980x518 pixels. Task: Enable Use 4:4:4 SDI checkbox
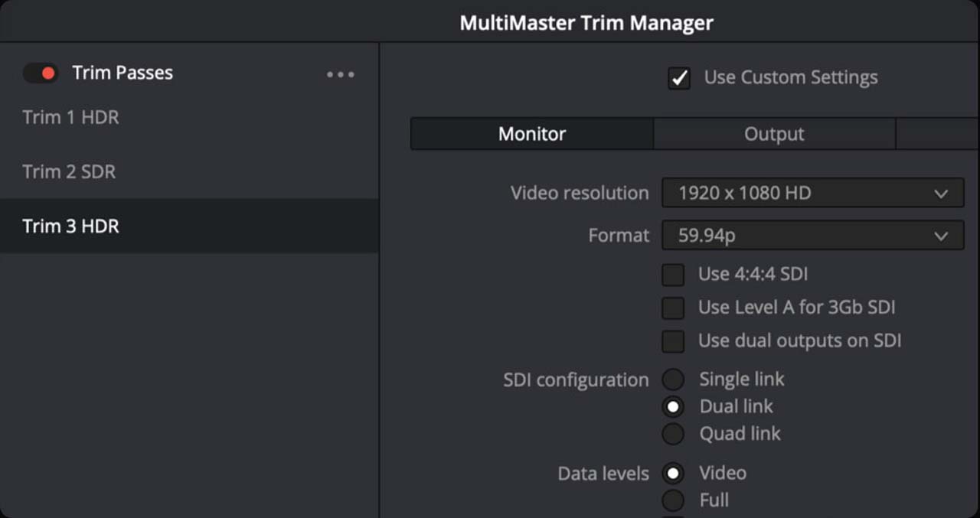(x=673, y=274)
